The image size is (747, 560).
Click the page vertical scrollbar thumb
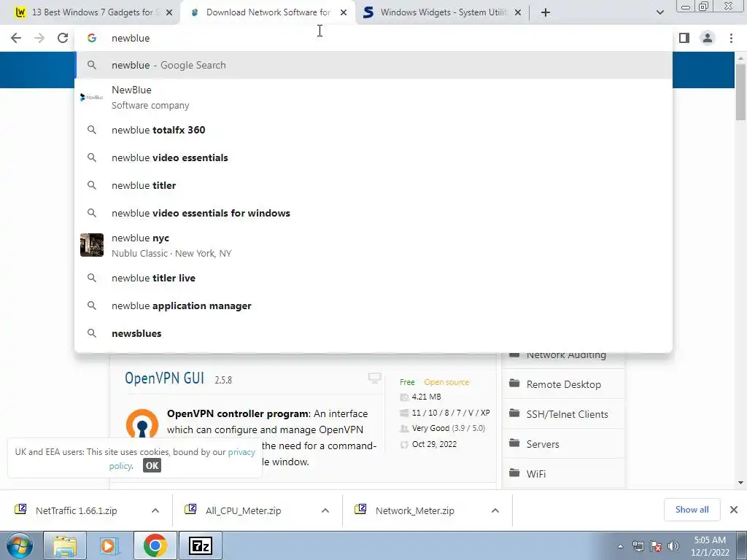pos(740,91)
